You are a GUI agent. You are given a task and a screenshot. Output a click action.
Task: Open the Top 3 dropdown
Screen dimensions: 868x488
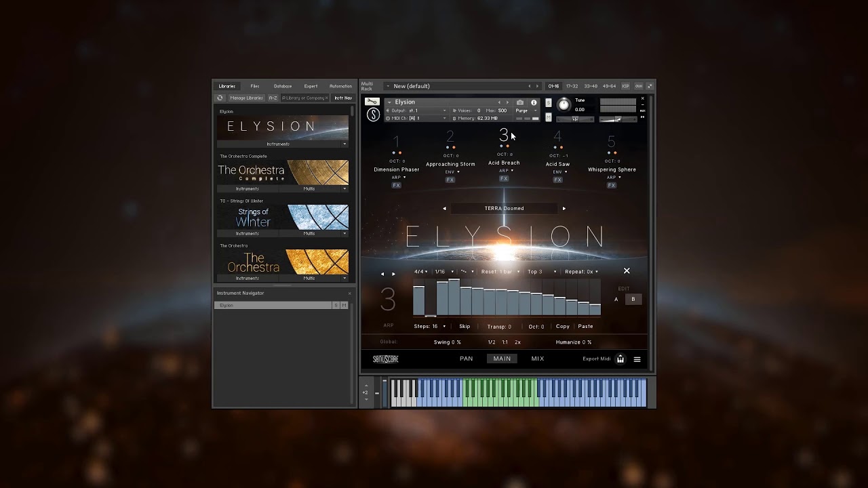[542, 272]
